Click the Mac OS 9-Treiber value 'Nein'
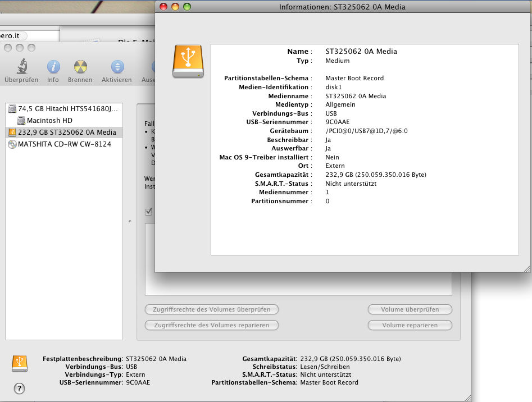 click(x=332, y=157)
